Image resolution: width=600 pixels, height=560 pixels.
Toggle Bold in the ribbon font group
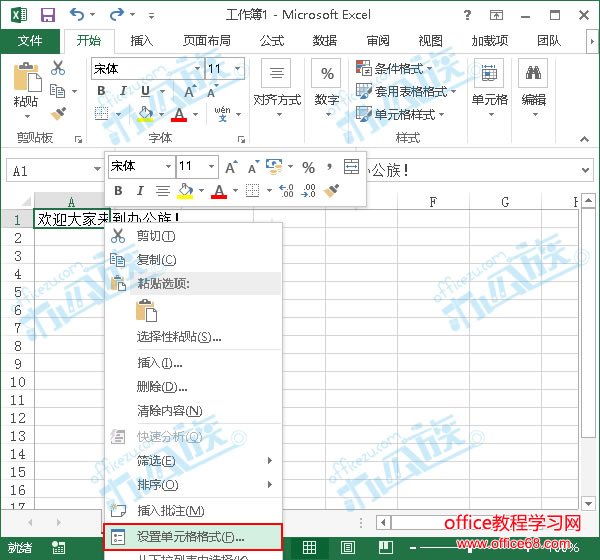(101, 91)
